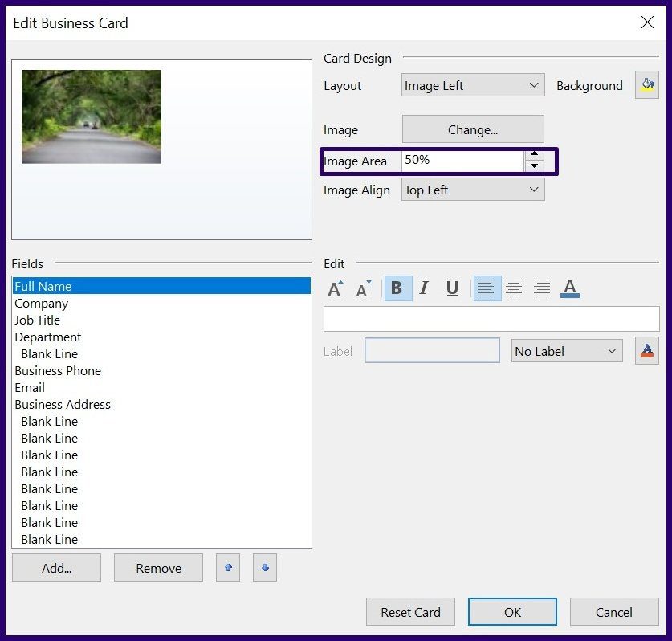Select the Department field
The height and width of the screenshot is (641, 672).
tap(161, 337)
